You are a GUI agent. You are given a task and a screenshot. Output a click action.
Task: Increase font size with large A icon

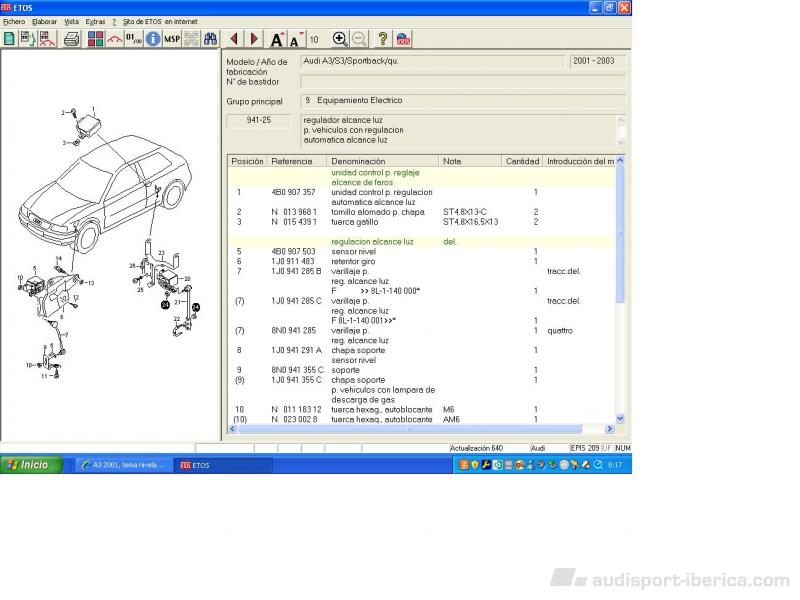tap(277, 39)
